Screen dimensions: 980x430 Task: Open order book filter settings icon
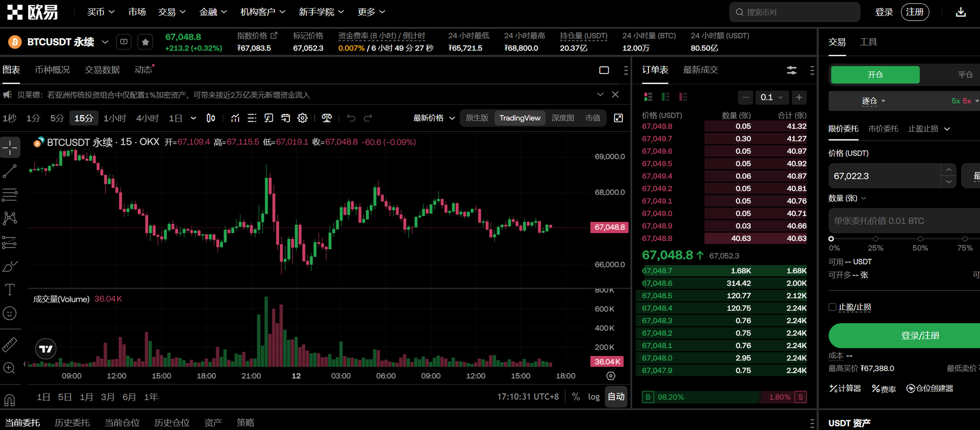791,70
